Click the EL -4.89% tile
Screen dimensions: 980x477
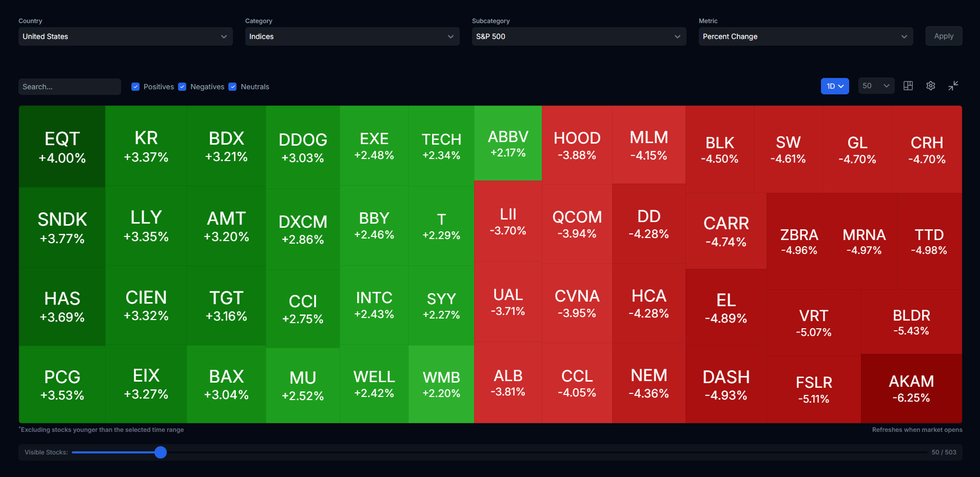(x=726, y=307)
